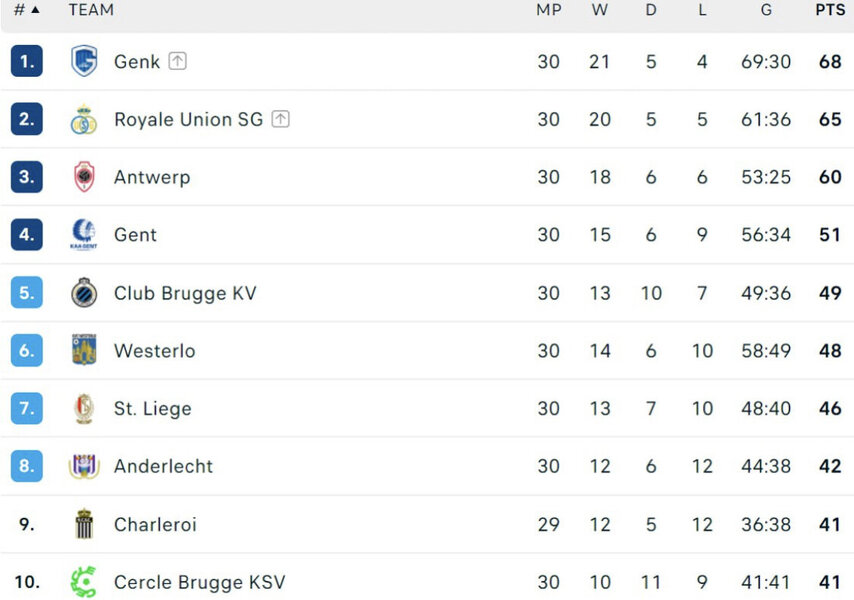The height and width of the screenshot is (600, 854).
Task: Sort standings by MP column header
Action: [x=548, y=10]
